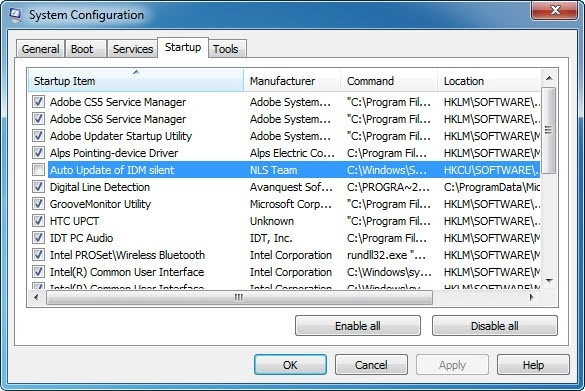This screenshot has width=585, height=391.
Task: Click vertical scrollbar down arrow
Action: coord(549,281)
